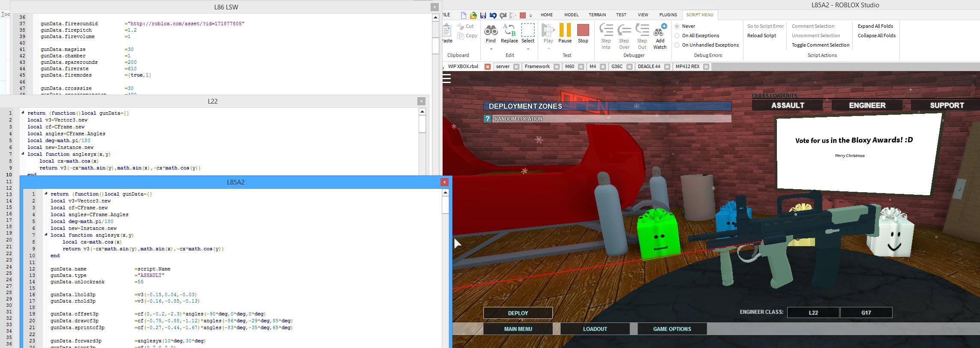Open the TERRAIN ribbon tab
The height and width of the screenshot is (348, 980).
597,15
